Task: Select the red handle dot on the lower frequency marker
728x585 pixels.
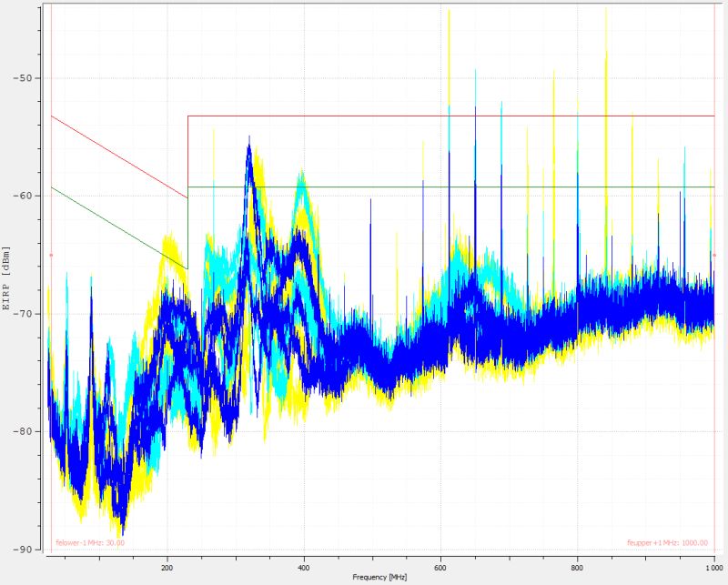Action: click(51, 255)
